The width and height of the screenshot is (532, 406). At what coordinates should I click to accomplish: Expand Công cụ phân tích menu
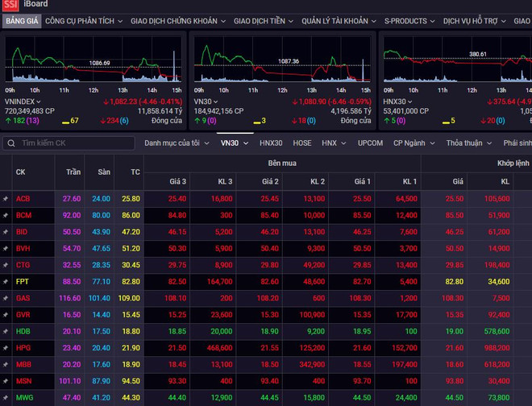[x=84, y=20]
